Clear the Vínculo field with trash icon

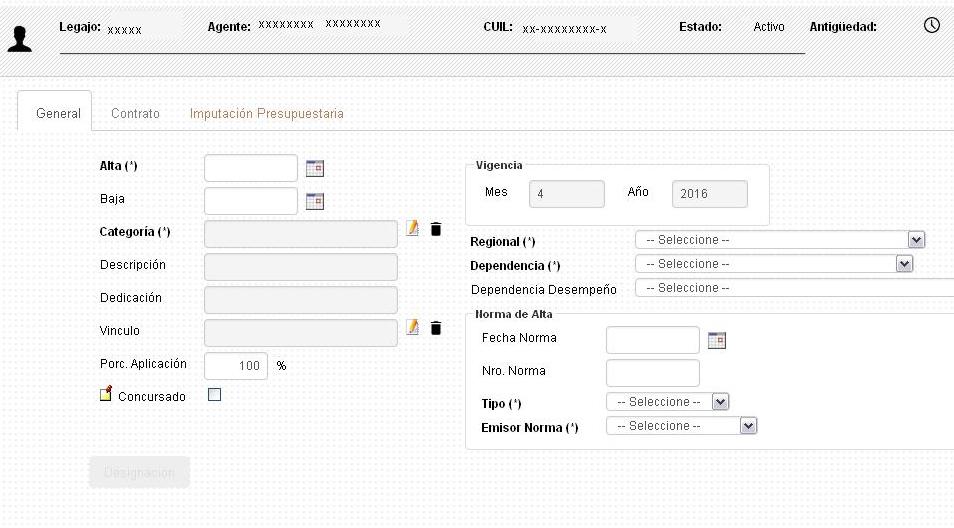click(435, 328)
